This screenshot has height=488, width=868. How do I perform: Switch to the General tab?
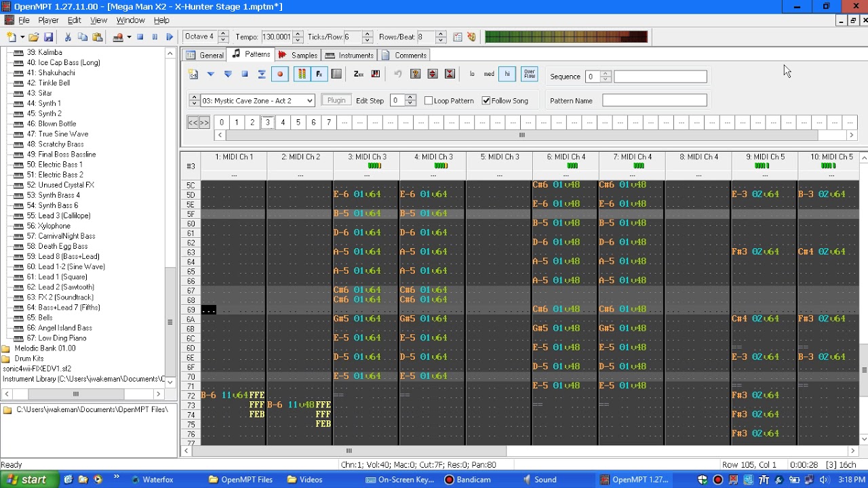click(205, 55)
